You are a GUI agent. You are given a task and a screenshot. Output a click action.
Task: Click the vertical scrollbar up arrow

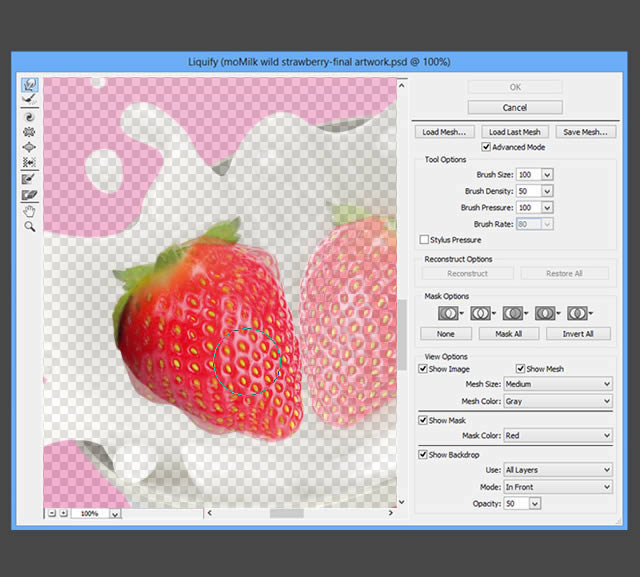tap(402, 86)
